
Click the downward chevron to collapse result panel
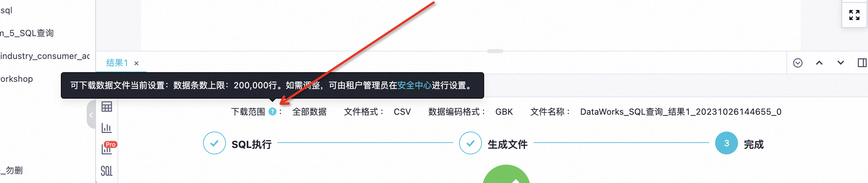pos(841,63)
